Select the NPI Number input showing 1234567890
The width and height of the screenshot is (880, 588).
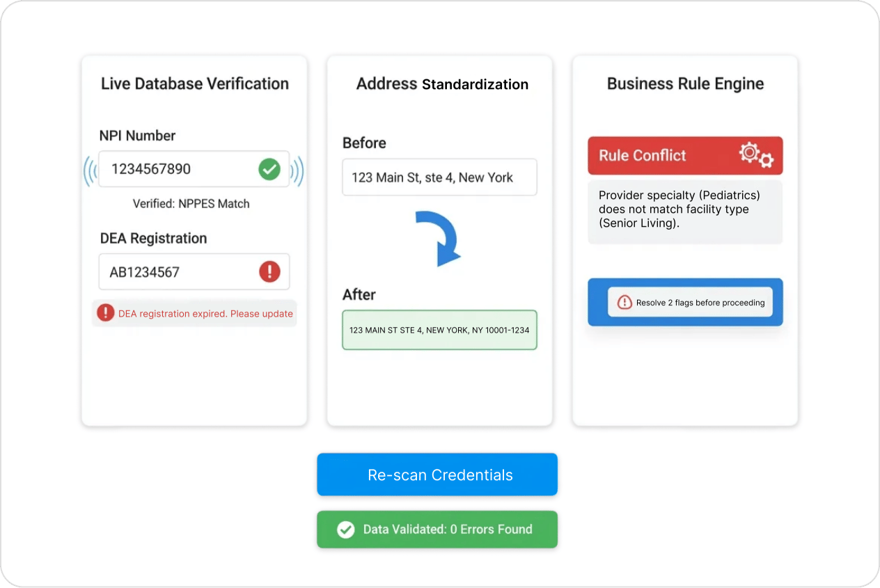[x=194, y=169]
